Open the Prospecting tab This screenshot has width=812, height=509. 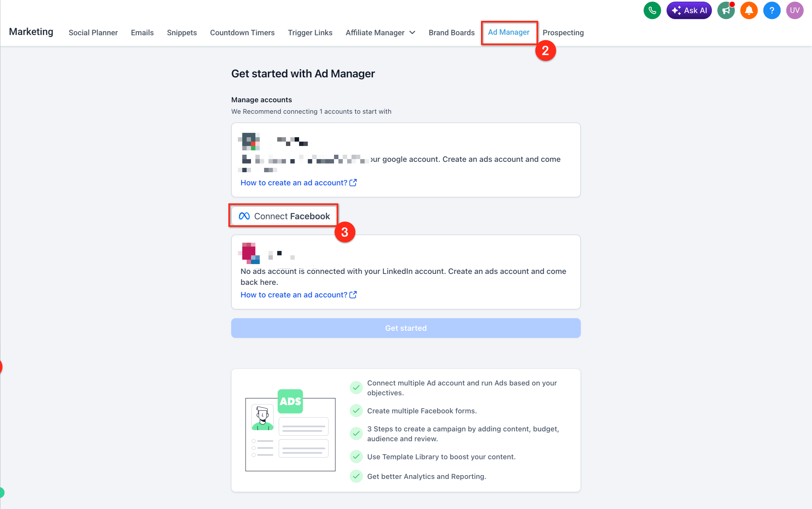(x=563, y=33)
